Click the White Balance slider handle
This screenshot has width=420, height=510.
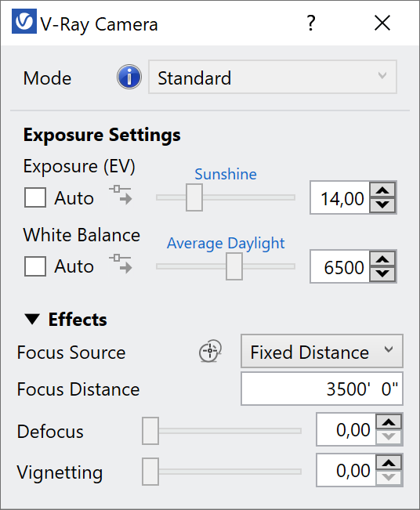234,266
